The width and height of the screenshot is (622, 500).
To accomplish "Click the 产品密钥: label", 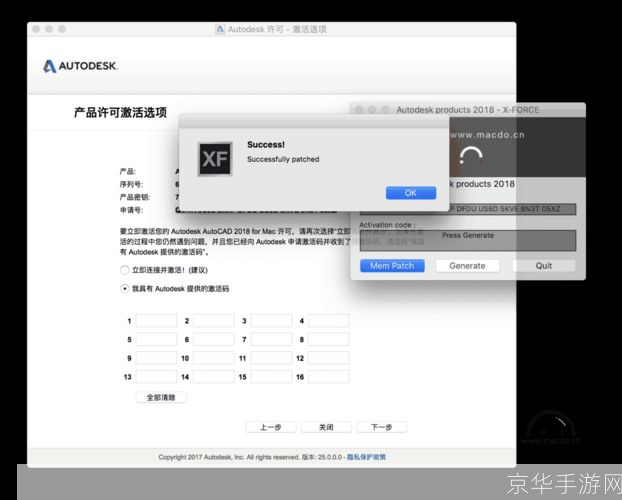I will tap(135, 197).
